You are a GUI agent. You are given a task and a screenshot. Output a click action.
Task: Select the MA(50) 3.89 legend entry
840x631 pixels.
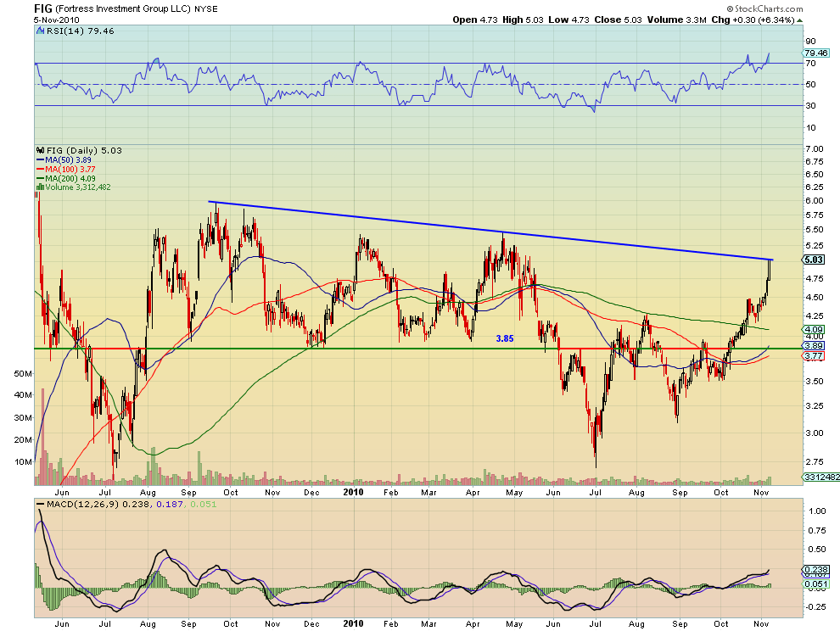pyautogui.click(x=64, y=159)
